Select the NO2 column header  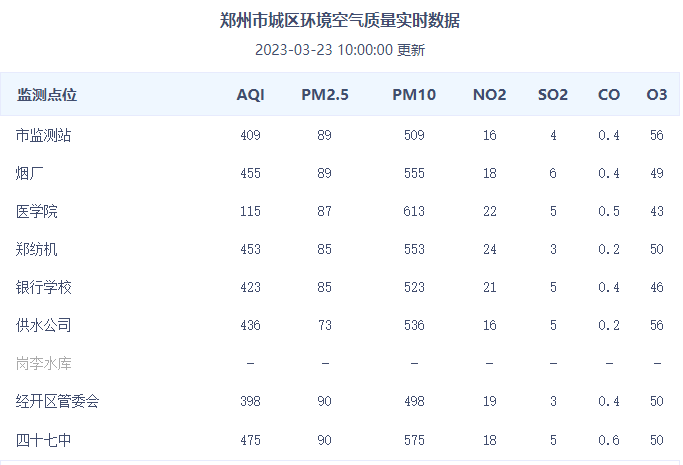(x=490, y=94)
